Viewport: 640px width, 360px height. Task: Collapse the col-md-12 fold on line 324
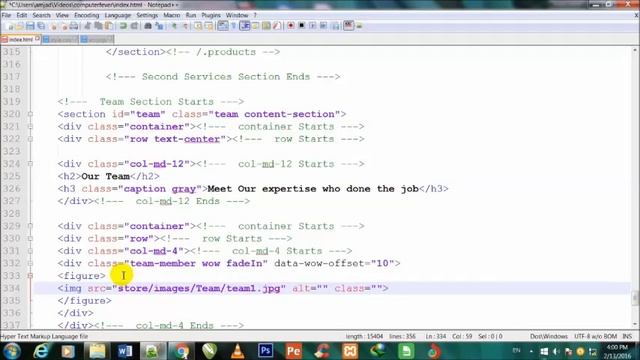tap(30, 164)
